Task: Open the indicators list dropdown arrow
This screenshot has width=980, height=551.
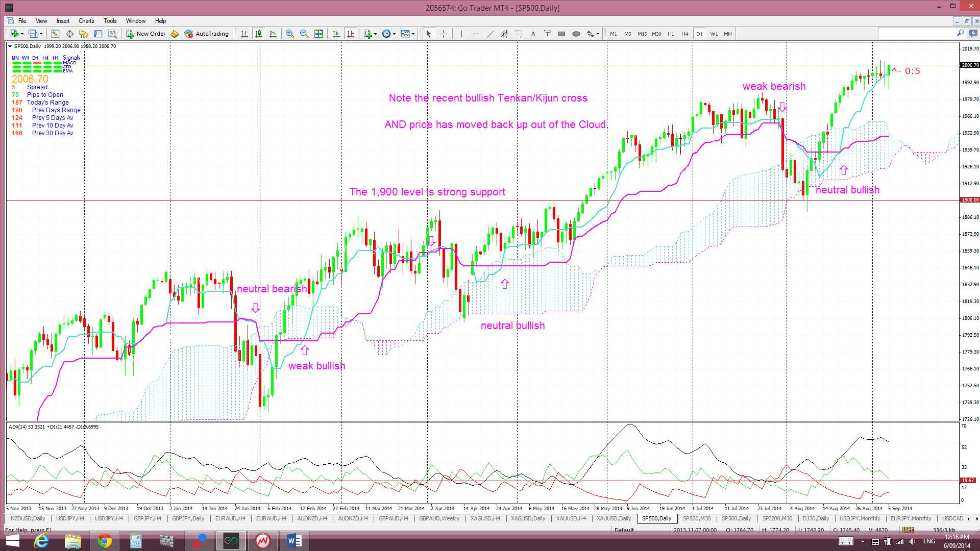Action: (x=375, y=34)
